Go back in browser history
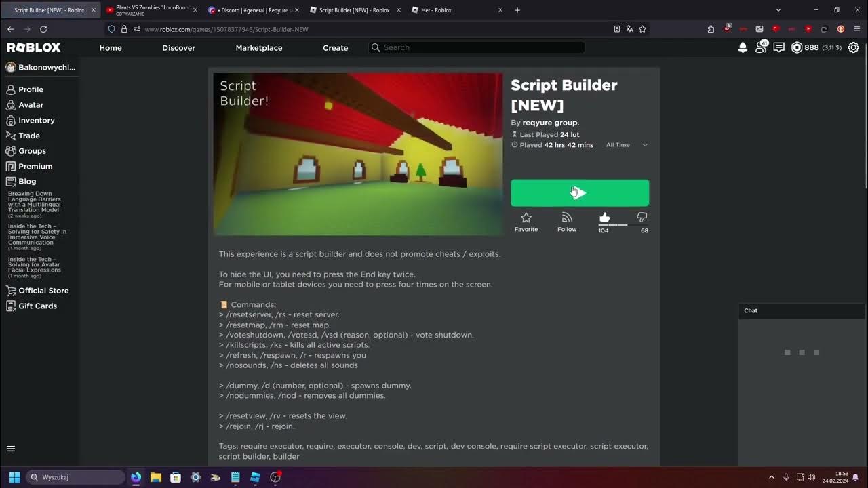Viewport: 868px width, 488px height. pyautogui.click(x=11, y=29)
